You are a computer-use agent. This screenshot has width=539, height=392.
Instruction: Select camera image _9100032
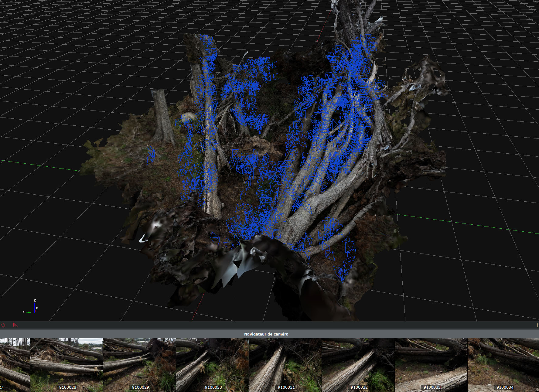pos(358,364)
